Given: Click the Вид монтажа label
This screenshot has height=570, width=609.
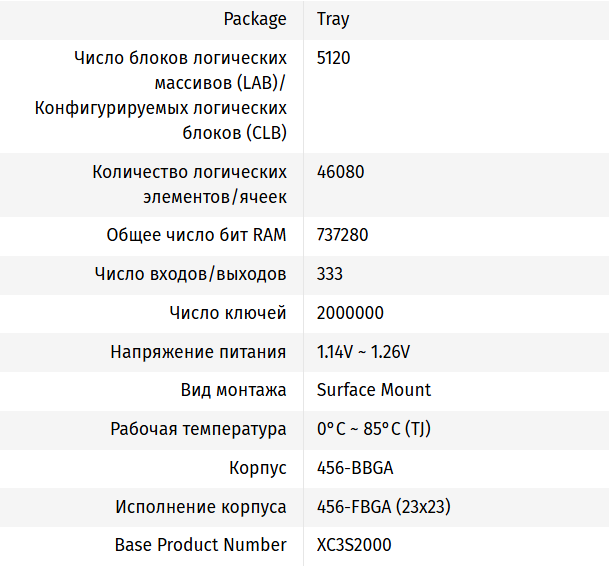Looking at the screenshot, I should click(x=233, y=390).
